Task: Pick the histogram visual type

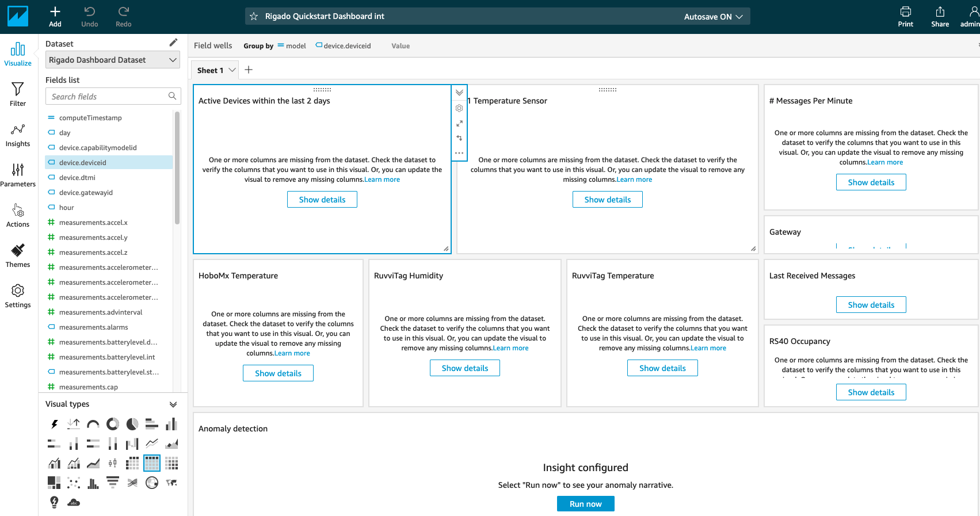Action: (x=93, y=482)
